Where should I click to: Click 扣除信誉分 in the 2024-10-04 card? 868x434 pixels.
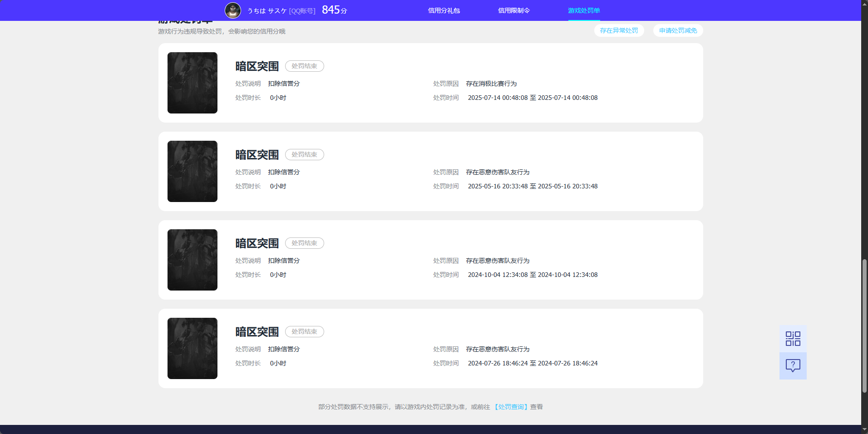pos(284,261)
